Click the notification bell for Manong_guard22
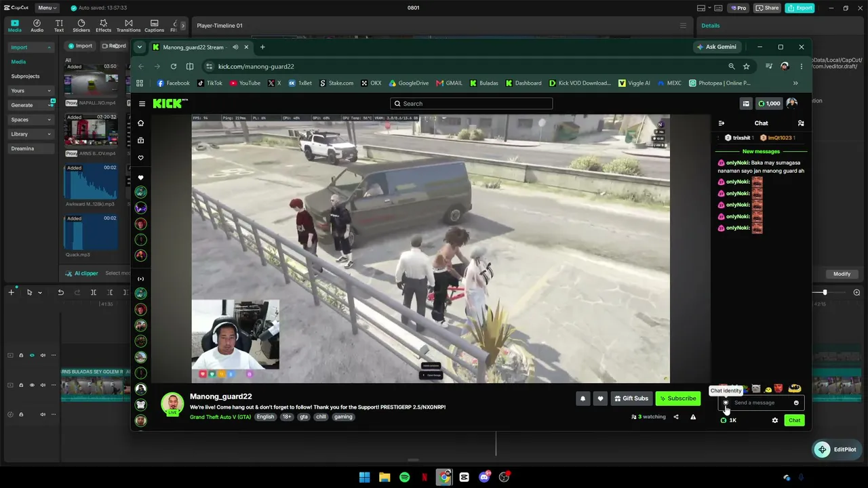Screen dimensions: 868x488 583,399
